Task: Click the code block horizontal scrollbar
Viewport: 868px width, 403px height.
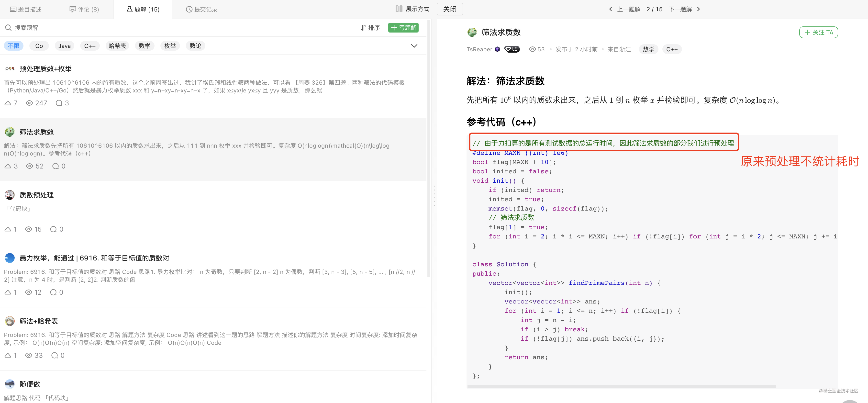Action: (x=622, y=386)
